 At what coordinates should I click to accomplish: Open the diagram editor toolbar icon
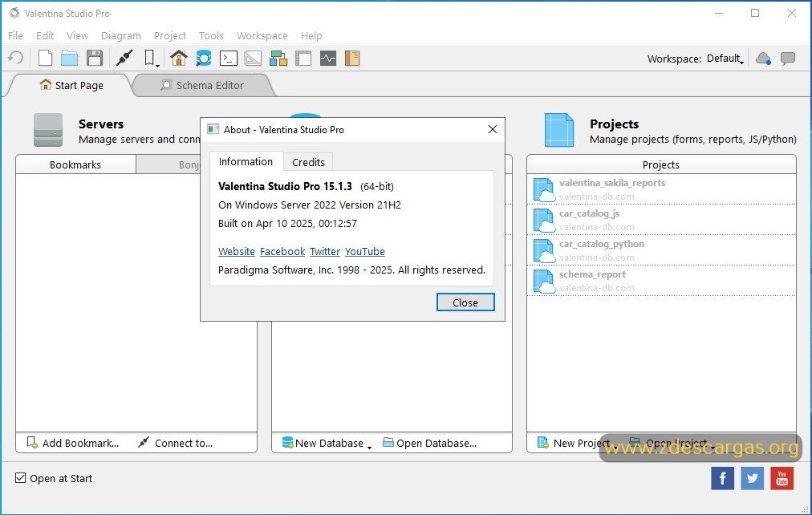[278, 58]
